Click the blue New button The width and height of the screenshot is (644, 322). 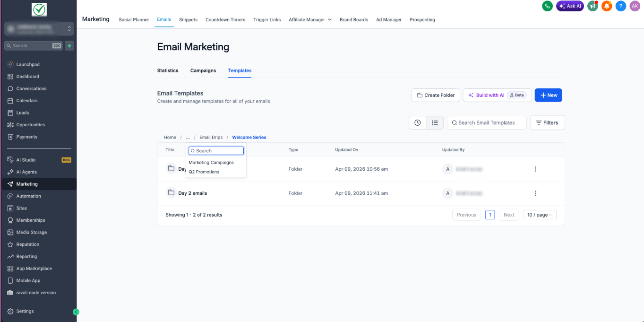548,95
